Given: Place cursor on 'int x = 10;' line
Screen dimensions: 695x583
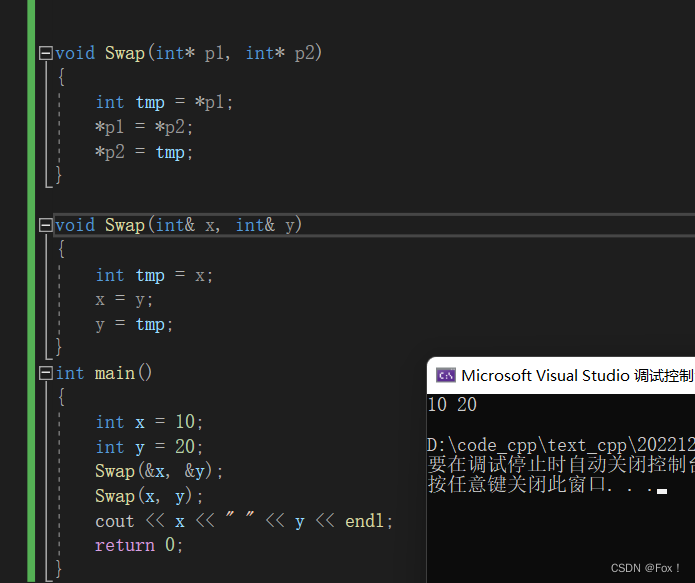Looking at the screenshot, I should pyautogui.click(x=149, y=422).
